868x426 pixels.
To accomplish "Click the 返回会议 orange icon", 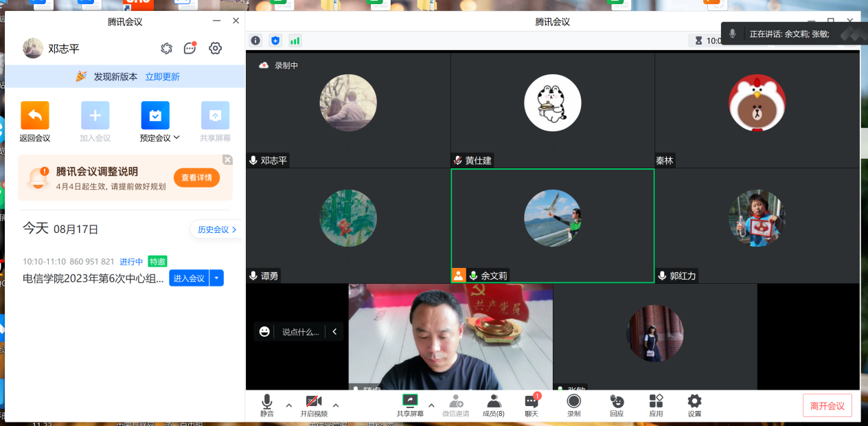I will pos(35,115).
